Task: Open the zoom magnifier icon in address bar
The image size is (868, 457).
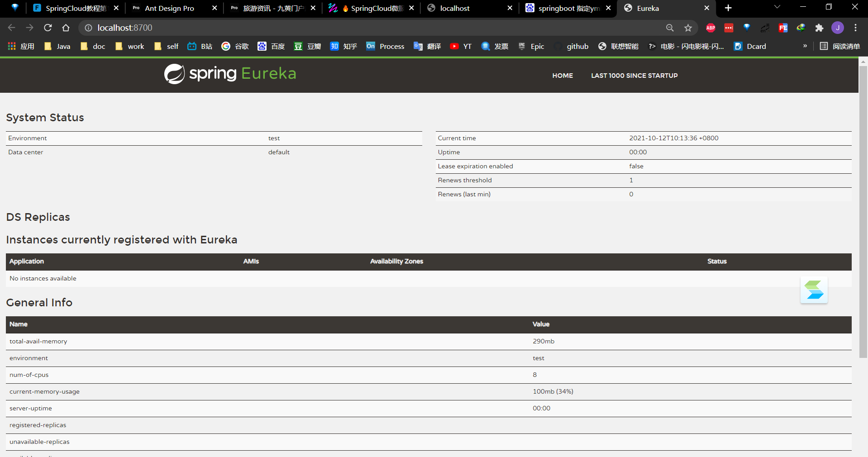Action: (x=670, y=28)
